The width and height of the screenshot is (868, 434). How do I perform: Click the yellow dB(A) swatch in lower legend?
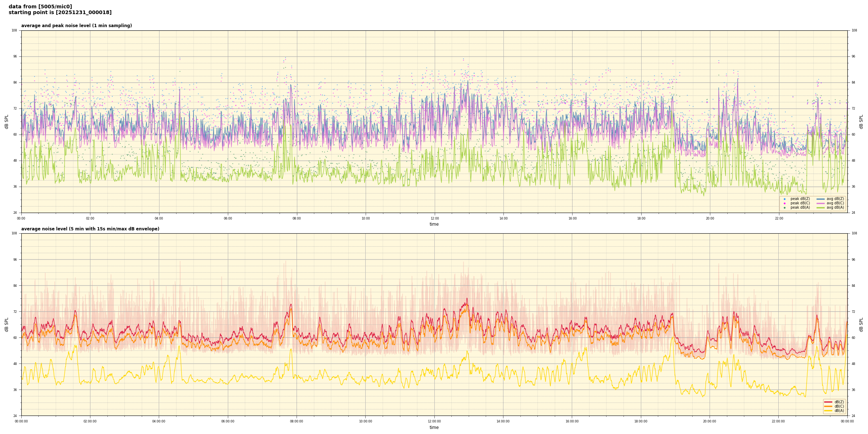[x=828, y=410]
